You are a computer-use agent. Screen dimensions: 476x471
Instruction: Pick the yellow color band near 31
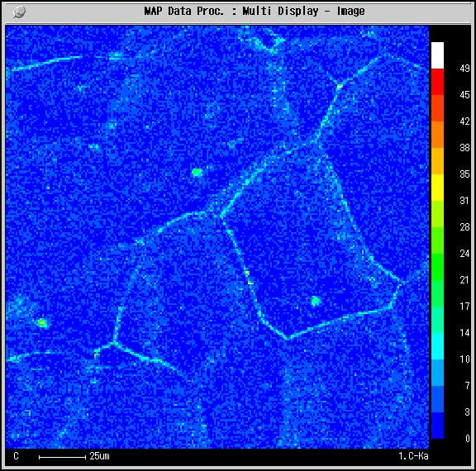pyautogui.click(x=437, y=188)
